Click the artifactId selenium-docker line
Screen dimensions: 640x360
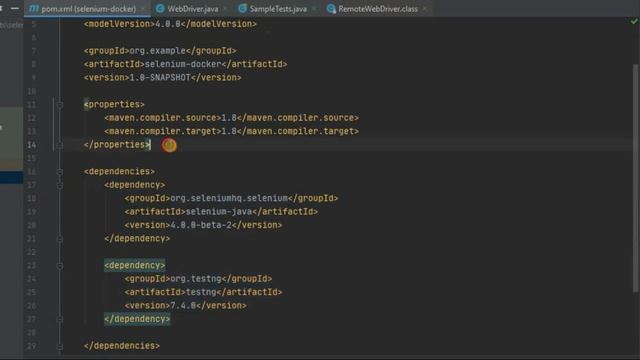(185, 64)
